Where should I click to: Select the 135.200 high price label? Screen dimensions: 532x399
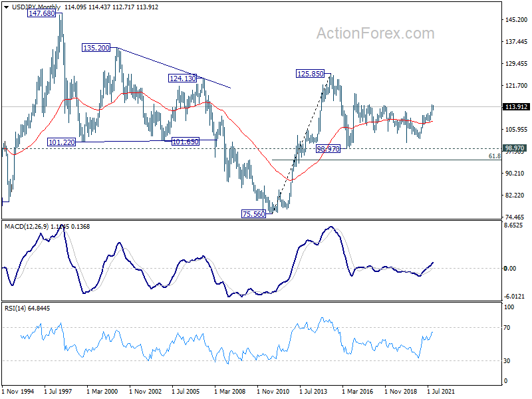pyautogui.click(x=96, y=48)
